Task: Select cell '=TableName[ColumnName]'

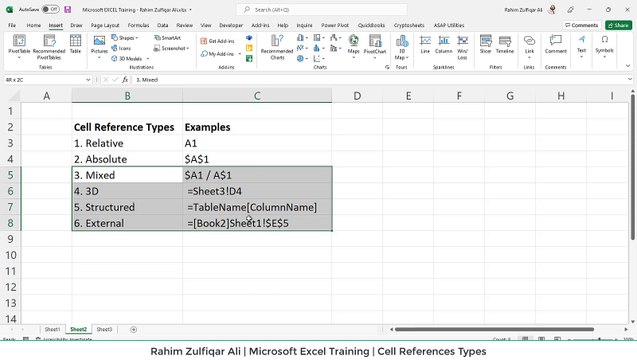Action: 257,207
